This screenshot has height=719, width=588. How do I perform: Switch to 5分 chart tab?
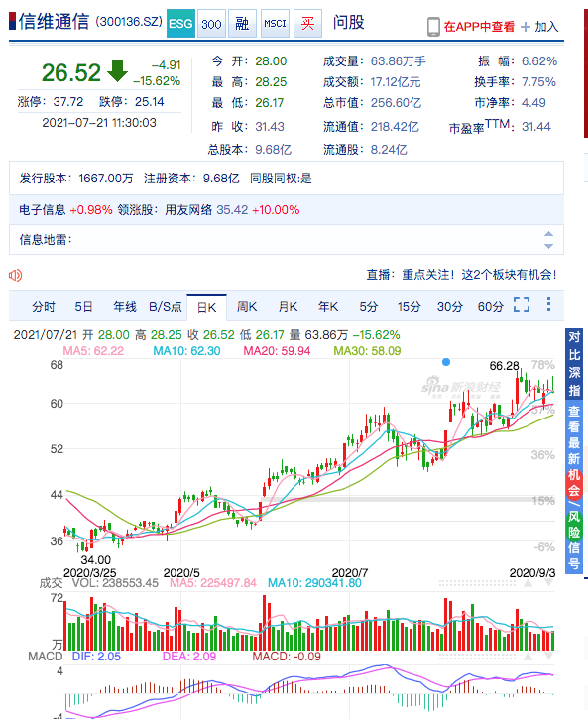click(369, 306)
